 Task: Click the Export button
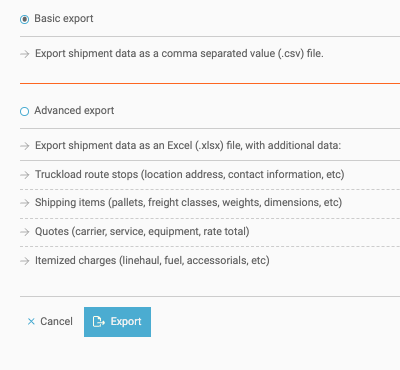point(117,322)
